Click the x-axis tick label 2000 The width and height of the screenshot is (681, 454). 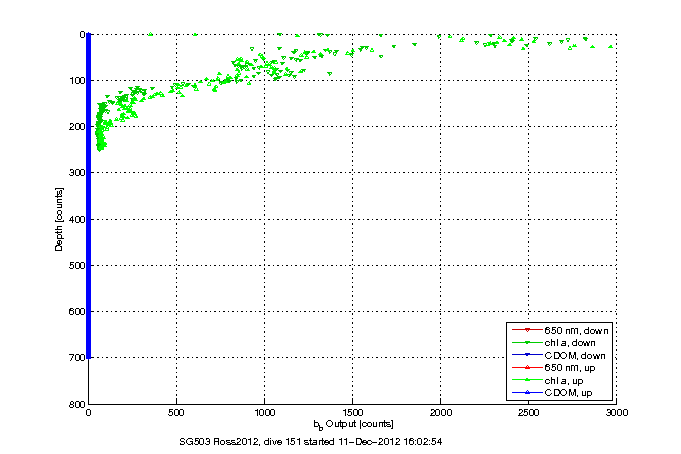(440, 413)
